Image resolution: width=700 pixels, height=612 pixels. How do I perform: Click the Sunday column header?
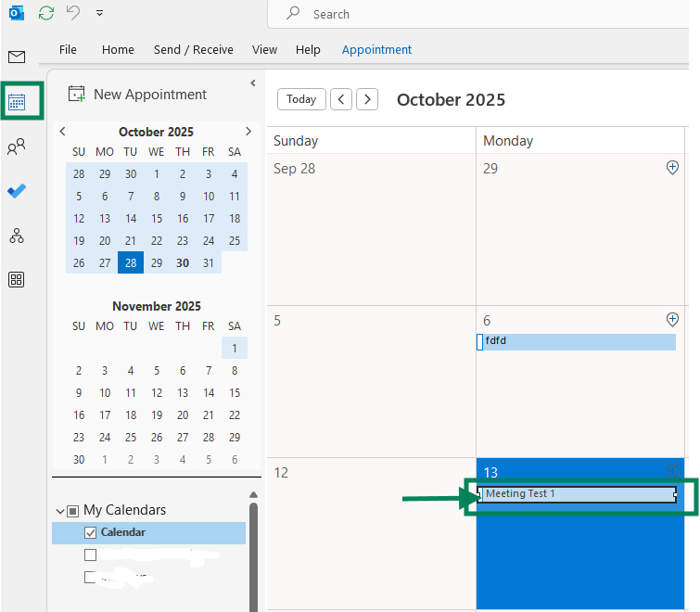click(x=372, y=141)
